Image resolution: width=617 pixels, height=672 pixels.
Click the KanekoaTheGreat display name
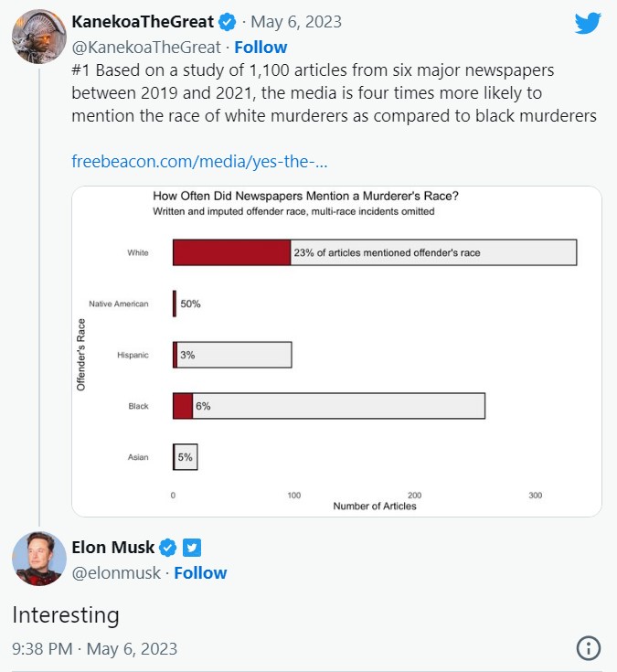pyautogui.click(x=143, y=22)
